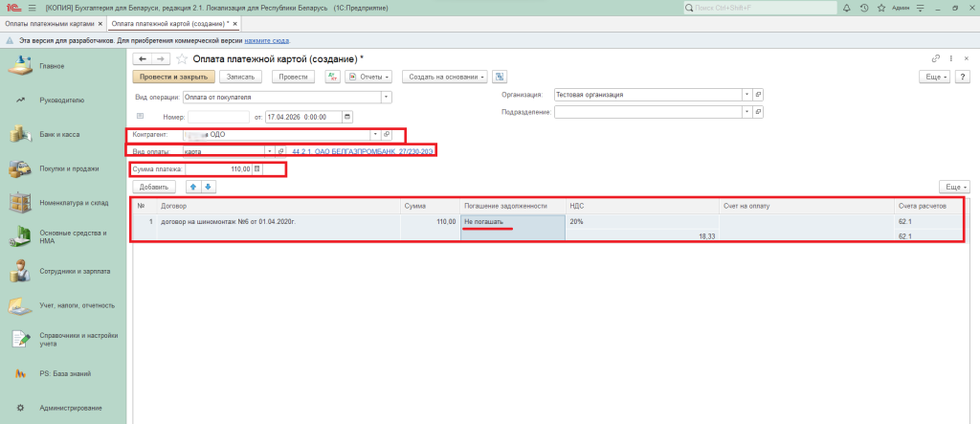Move table row down with blue arrow
Viewport: 980px width, 424px height.
pyautogui.click(x=209, y=187)
